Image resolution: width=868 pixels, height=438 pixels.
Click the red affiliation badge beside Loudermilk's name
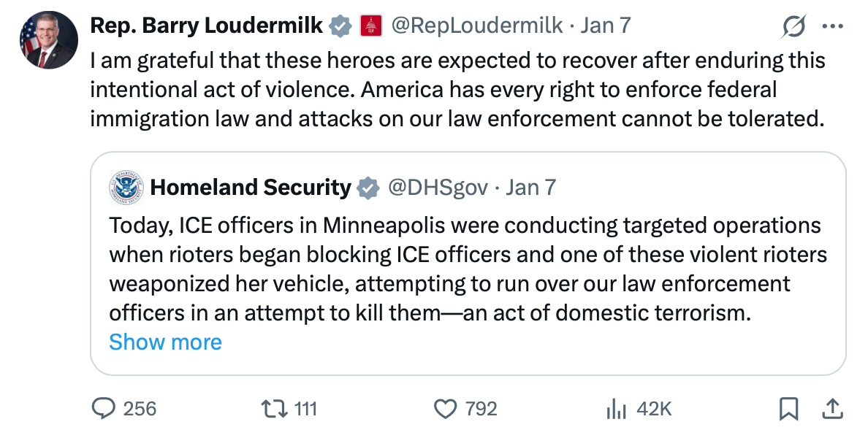372,26
